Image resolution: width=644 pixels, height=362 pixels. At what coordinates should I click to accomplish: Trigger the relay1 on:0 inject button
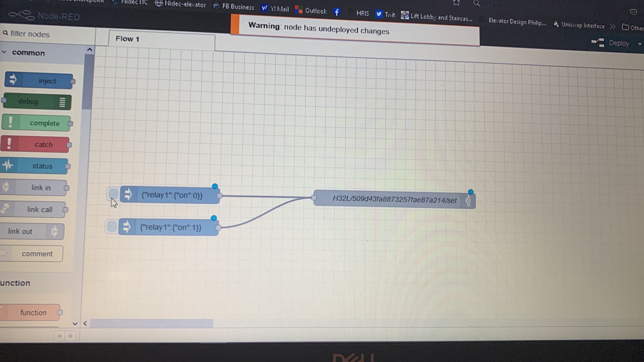click(x=114, y=194)
